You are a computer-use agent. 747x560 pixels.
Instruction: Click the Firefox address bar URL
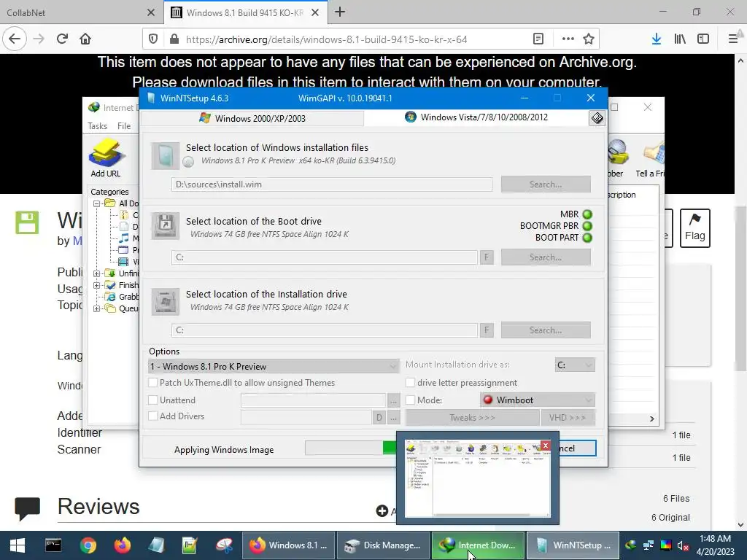(x=326, y=39)
